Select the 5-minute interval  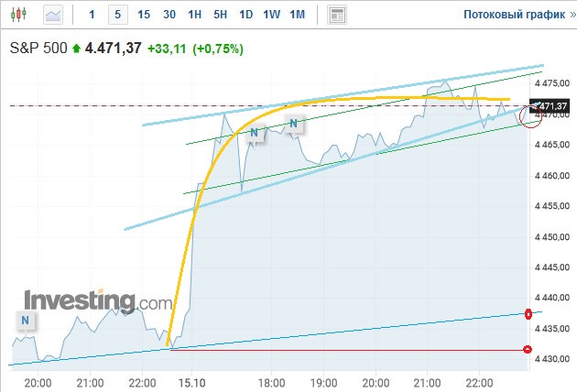click(x=118, y=15)
